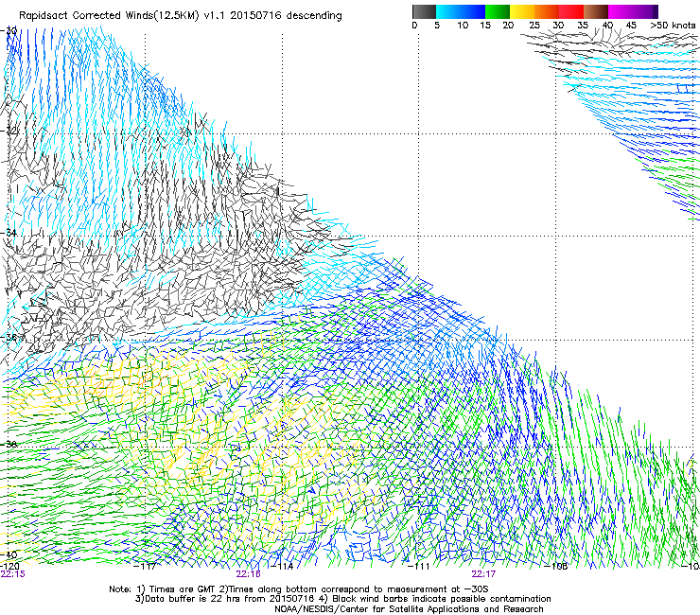Click the 'Rapidscat Corrected Winds(12.5KM)' title text
700x615 pixels.
[110, 16]
